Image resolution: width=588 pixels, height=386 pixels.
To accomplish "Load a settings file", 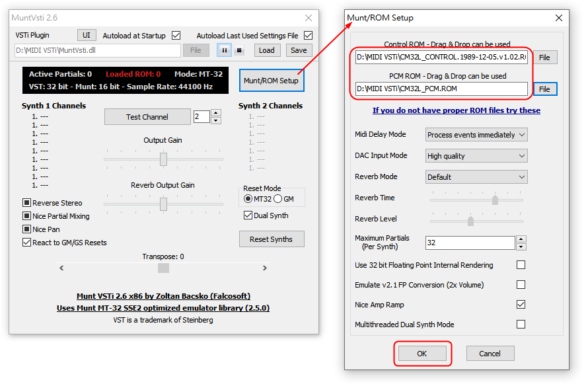I will [x=267, y=50].
